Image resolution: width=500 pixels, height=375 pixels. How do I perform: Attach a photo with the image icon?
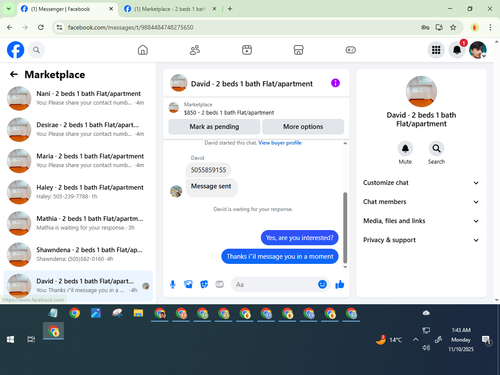[188, 284]
